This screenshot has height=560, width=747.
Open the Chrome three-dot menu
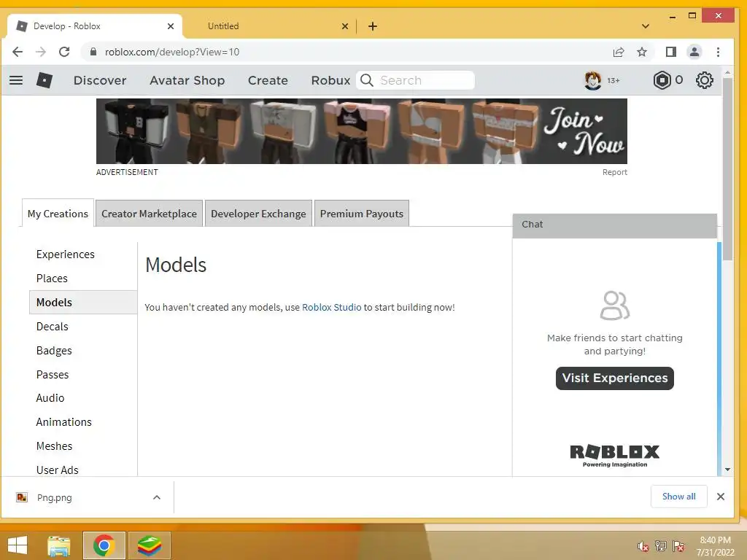pyautogui.click(x=718, y=52)
